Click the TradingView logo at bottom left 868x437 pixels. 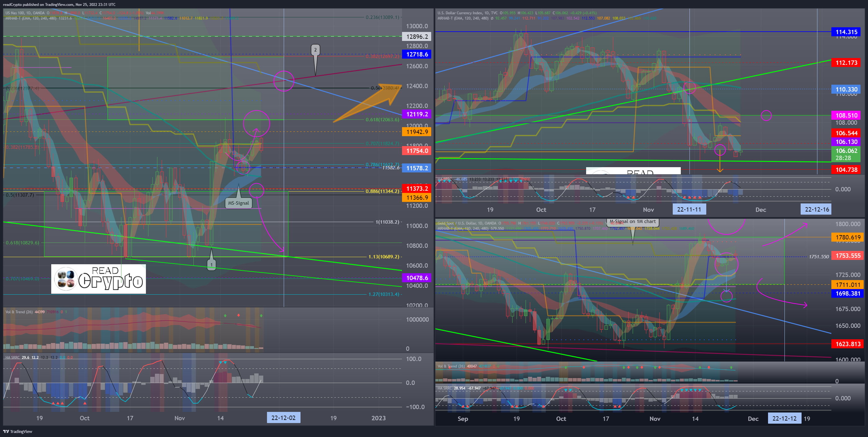(17, 431)
